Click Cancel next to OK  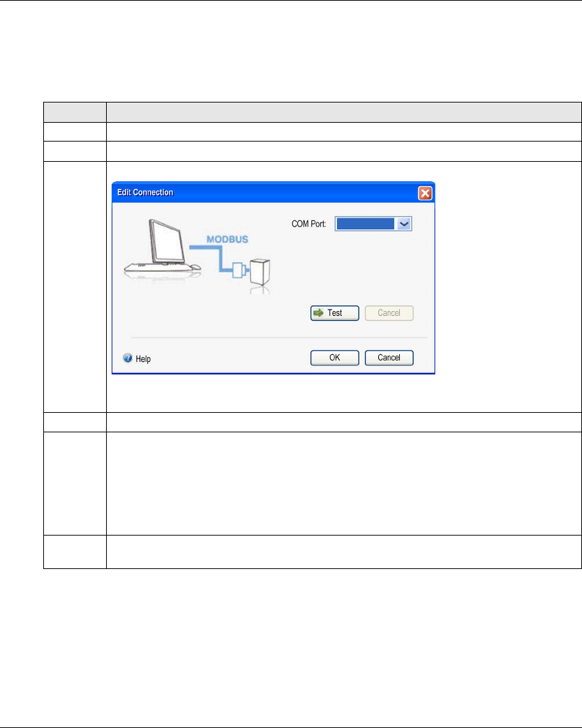click(x=389, y=358)
